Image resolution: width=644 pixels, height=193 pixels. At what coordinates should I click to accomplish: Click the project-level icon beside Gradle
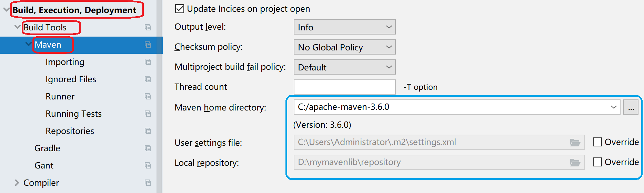[x=148, y=148]
